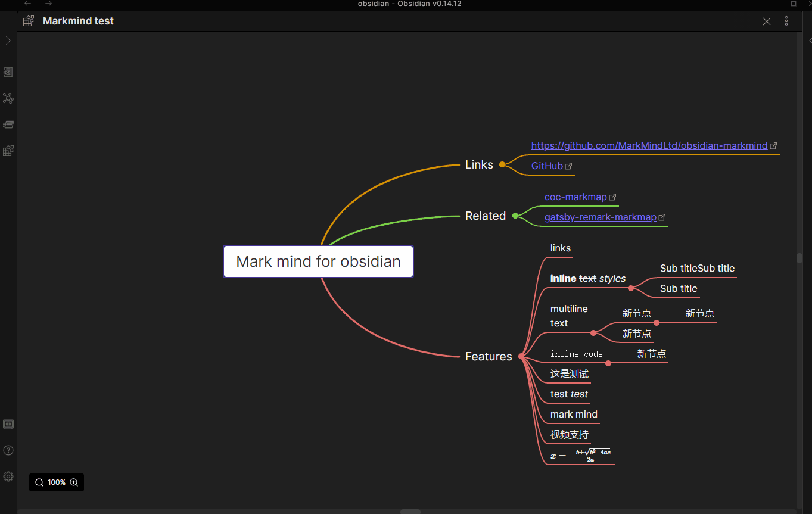Select the 这是测试 node

tap(570, 373)
